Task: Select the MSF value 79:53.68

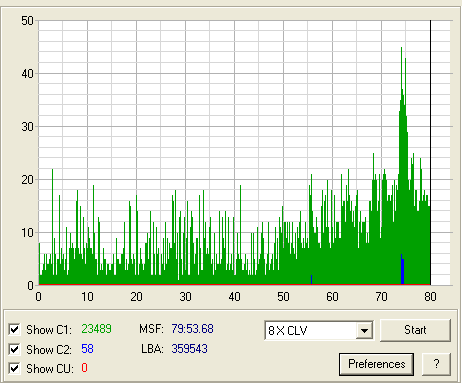Action: [192, 329]
